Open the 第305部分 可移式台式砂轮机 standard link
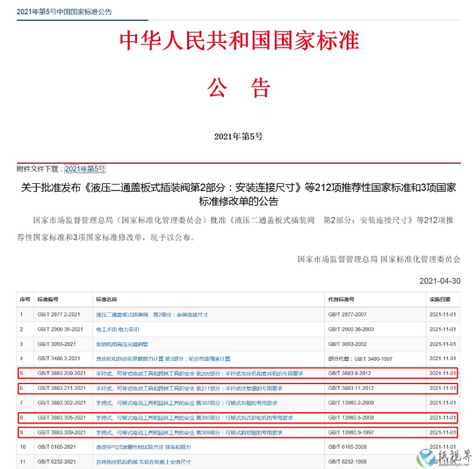 [x=195, y=418]
